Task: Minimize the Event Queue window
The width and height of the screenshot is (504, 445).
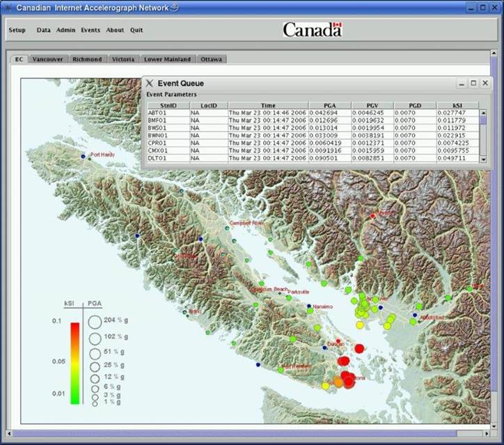Action: (462, 84)
